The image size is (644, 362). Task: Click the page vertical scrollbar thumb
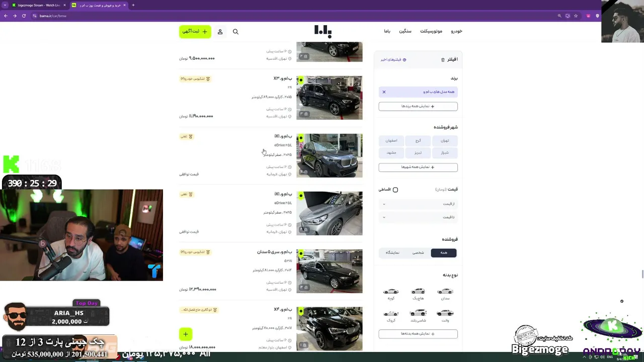click(642, 274)
